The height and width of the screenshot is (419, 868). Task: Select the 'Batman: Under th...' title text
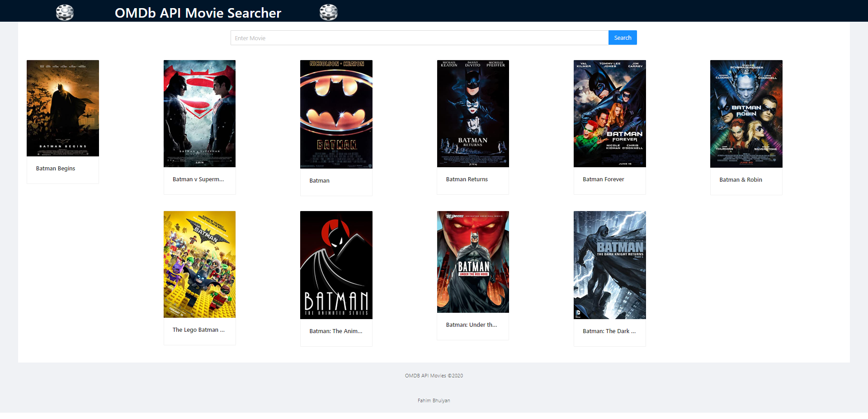[472, 325]
